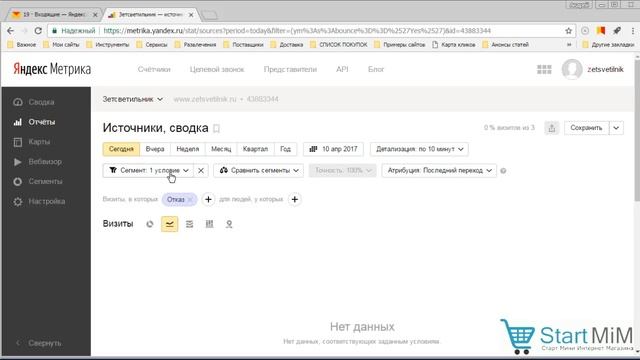This screenshot has width=640, height=360.
Task: Open Целевой звонок in top navigation
Action: coord(217,69)
